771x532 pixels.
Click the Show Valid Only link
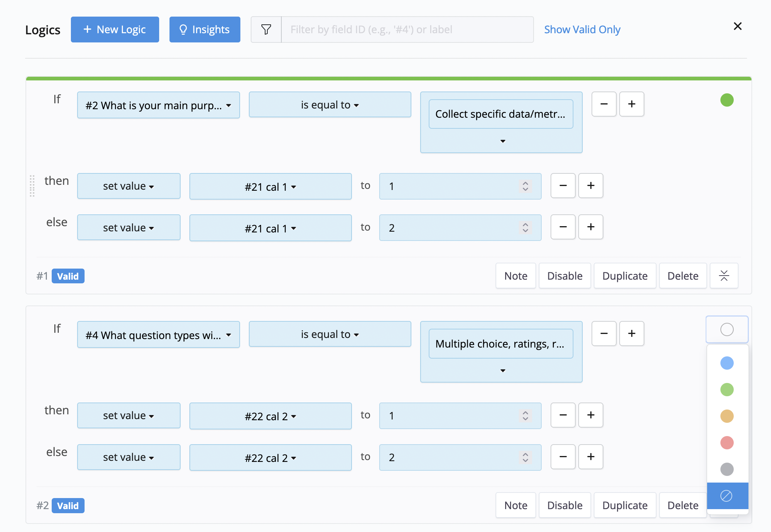[582, 30]
